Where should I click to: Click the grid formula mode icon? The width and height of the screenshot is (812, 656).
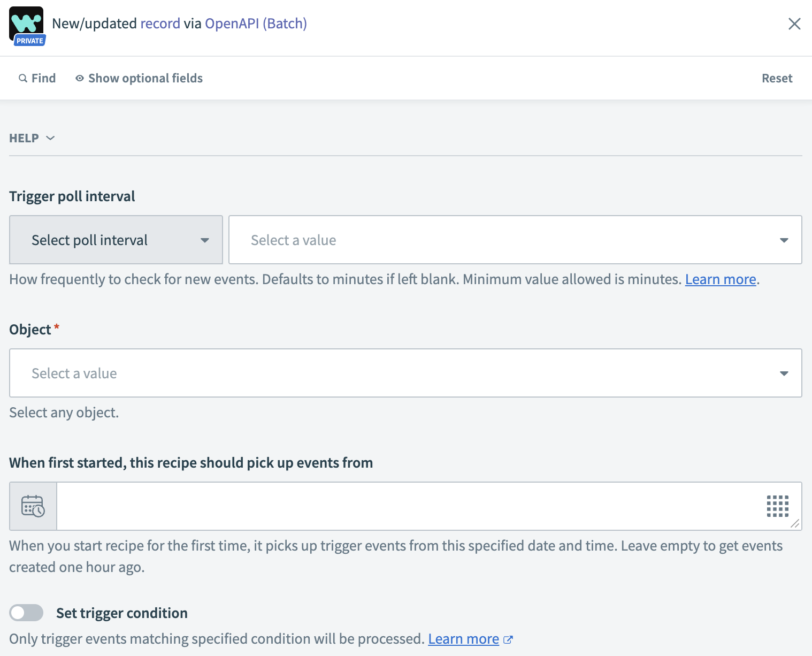tap(777, 506)
